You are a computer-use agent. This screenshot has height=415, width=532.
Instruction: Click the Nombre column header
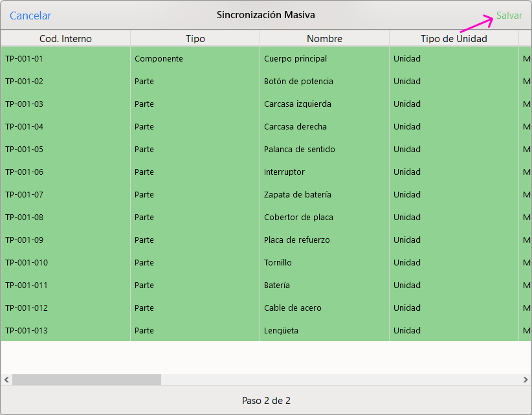(324, 39)
